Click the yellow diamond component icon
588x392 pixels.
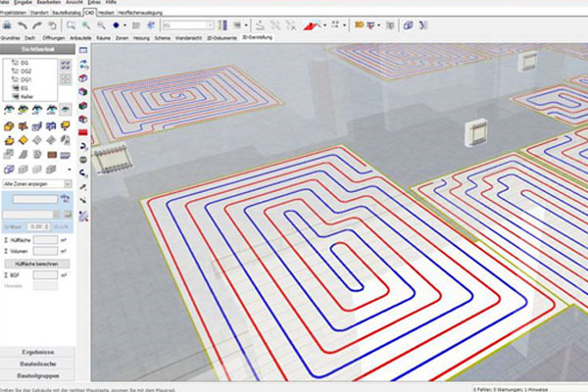click(24, 140)
